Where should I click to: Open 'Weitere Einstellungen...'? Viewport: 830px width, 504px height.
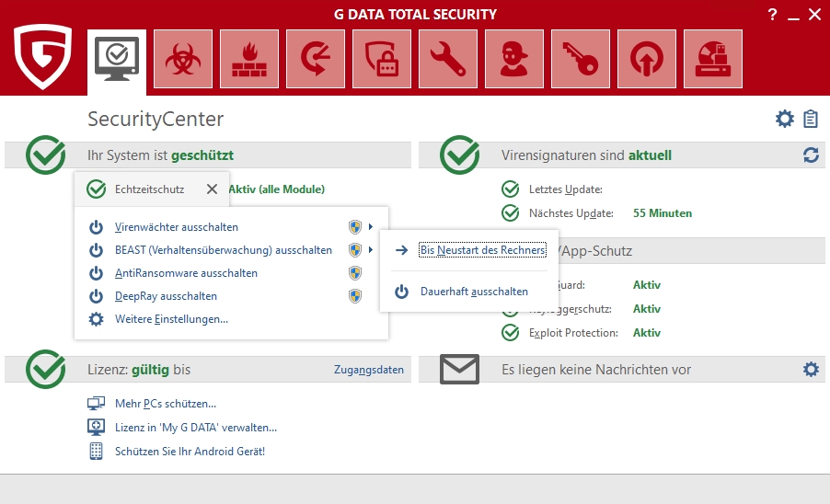(171, 319)
